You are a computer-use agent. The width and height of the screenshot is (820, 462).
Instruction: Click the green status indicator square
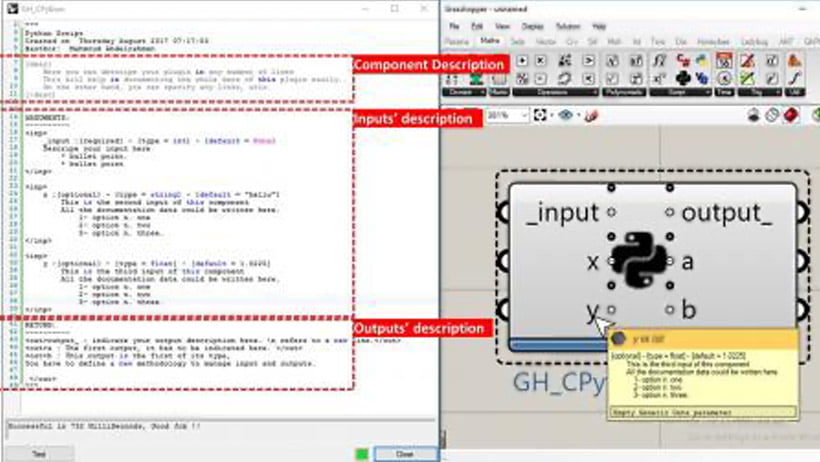coord(361,454)
